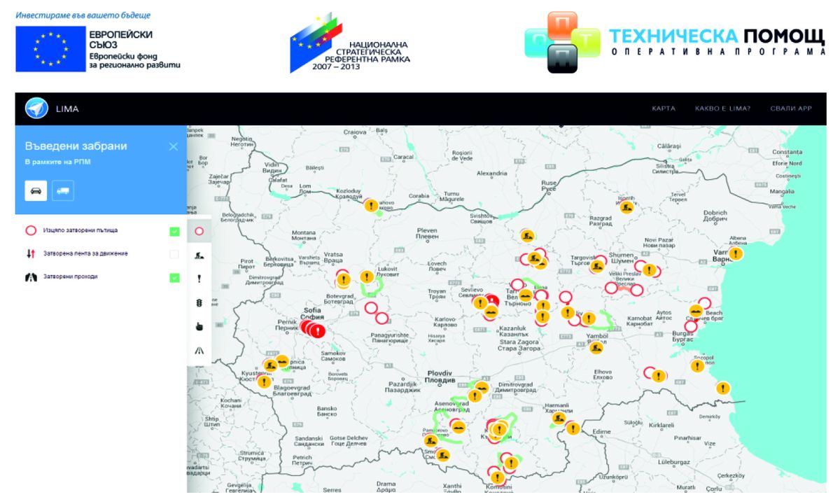Uncheck Изцяло затворени пътища checkbox
Viewport: 840px width, 504px height.
[x=174, y=232]
